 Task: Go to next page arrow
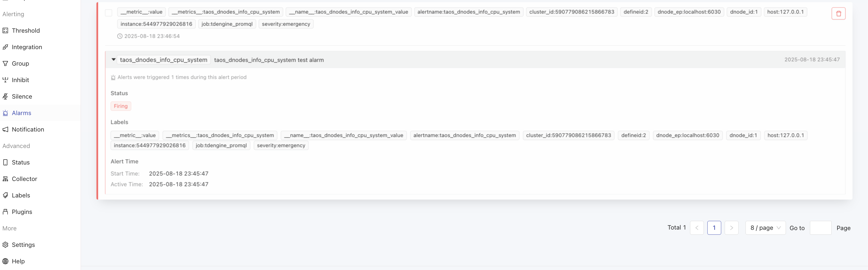coord(731,228)
